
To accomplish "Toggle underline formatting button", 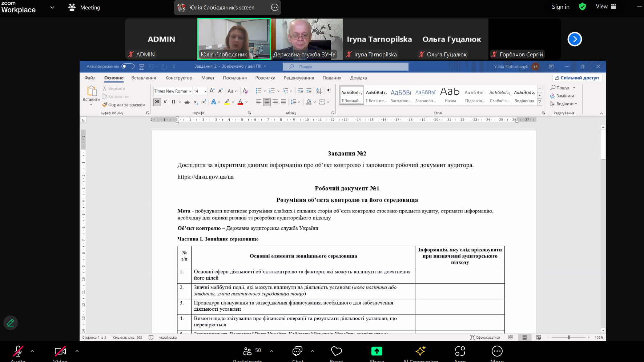I will (x=173, y=102).
